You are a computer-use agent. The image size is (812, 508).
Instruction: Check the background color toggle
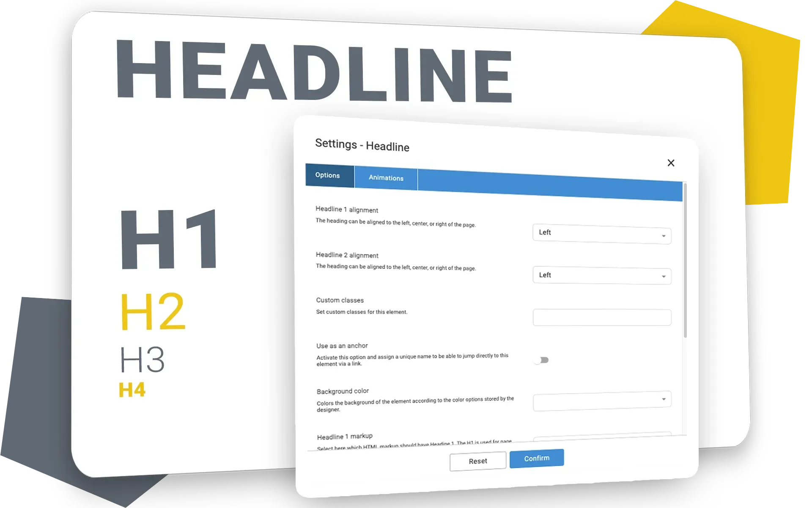[602, 400]
